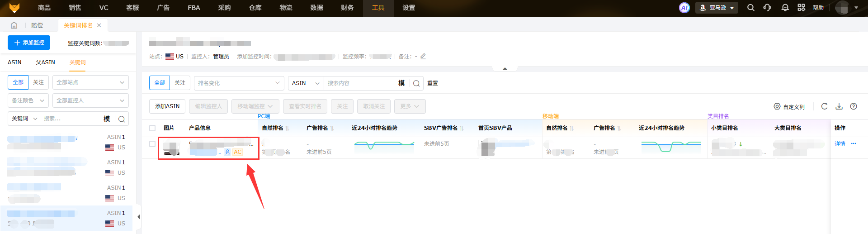Open 全部站点 dropdown
868x234 pixels.
tap(90, 82)
